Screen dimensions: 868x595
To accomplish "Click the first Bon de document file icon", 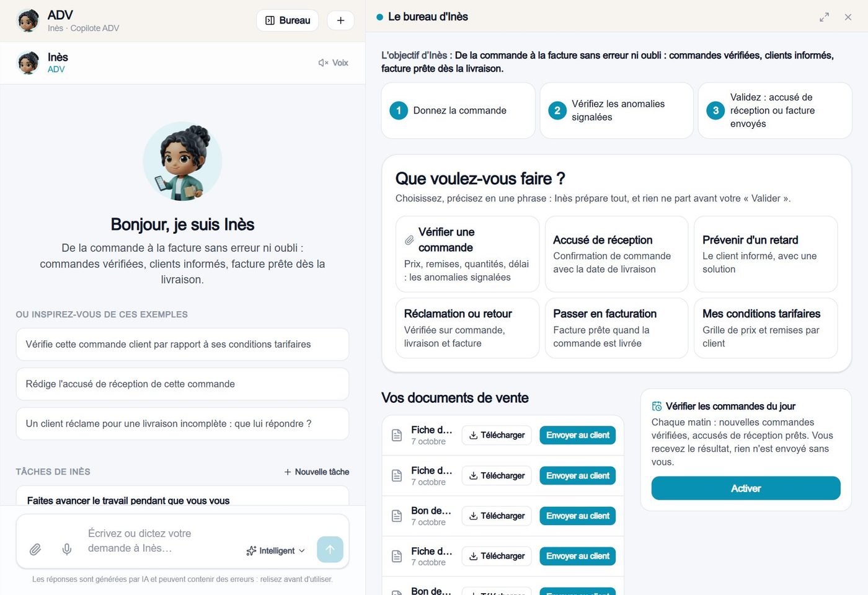I will (x=397, y=516).
